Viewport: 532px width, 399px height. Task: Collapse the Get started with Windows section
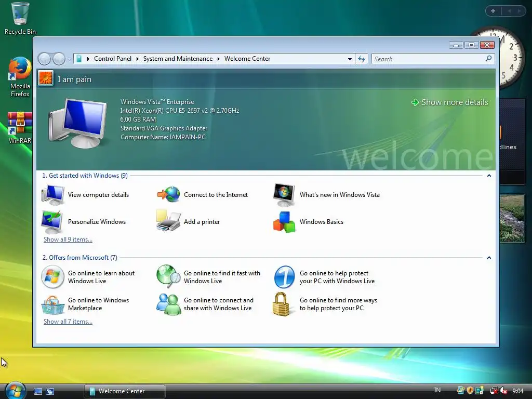pos(489,176)
